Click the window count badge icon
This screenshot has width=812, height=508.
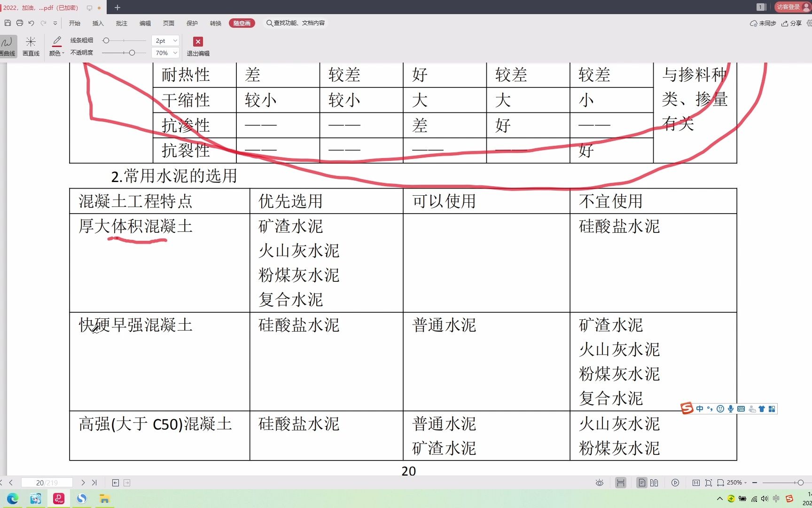pyautogui.click(x=761, y=7)
